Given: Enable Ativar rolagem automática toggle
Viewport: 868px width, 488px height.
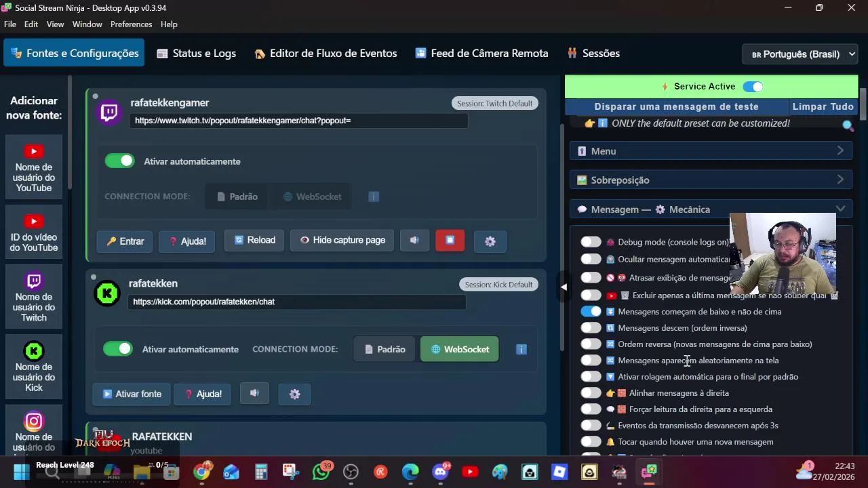Looking at the screenshot, I should click(x=591, y=377).
